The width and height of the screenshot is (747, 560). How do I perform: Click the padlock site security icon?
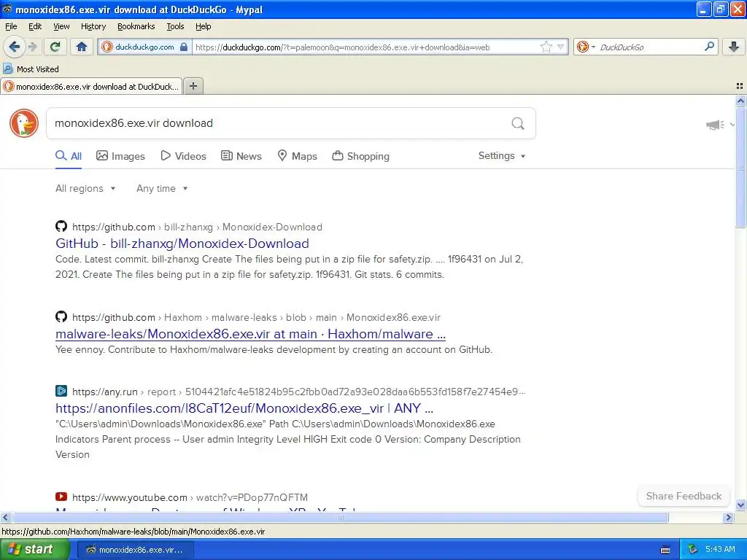click(184, 47)
